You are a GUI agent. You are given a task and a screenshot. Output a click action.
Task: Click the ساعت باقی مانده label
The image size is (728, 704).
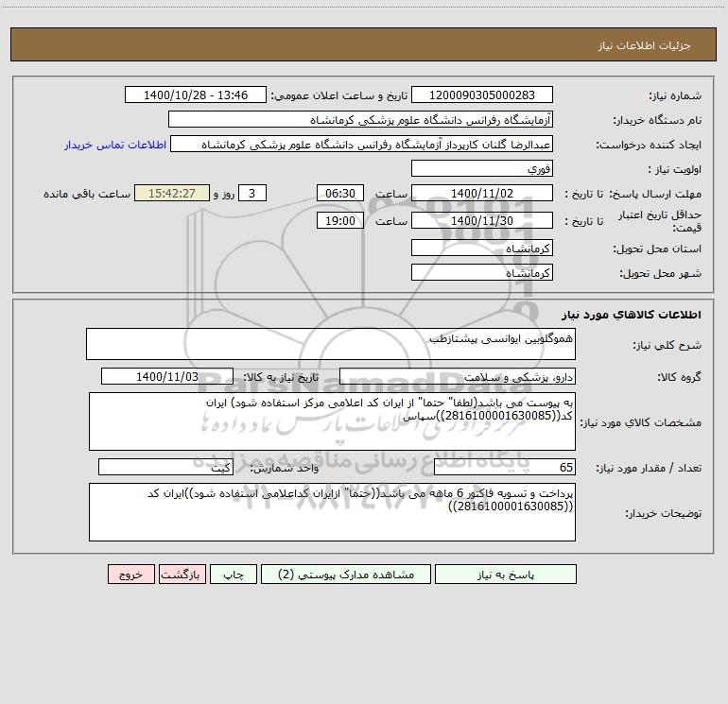[x=87, y=194]
